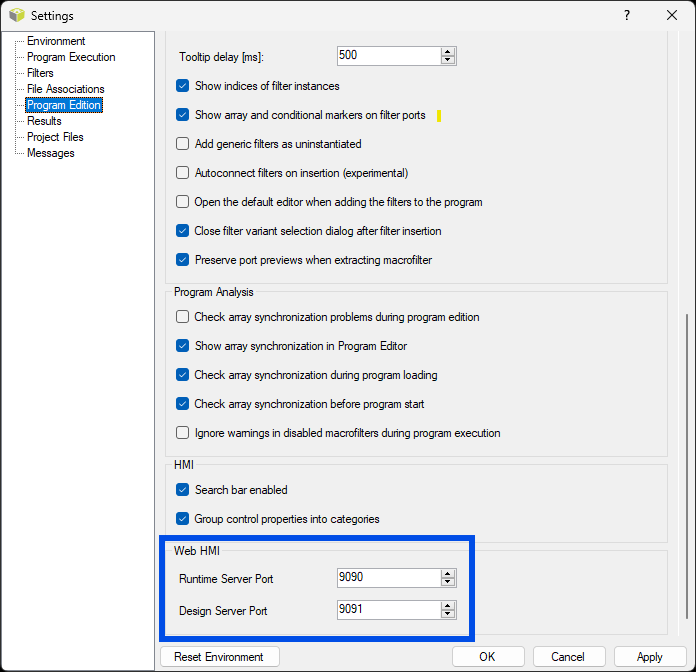The height and width of the screenshot is (672, 696).
Task: Apply the settings changes
Action: click(x=650, y=656)
